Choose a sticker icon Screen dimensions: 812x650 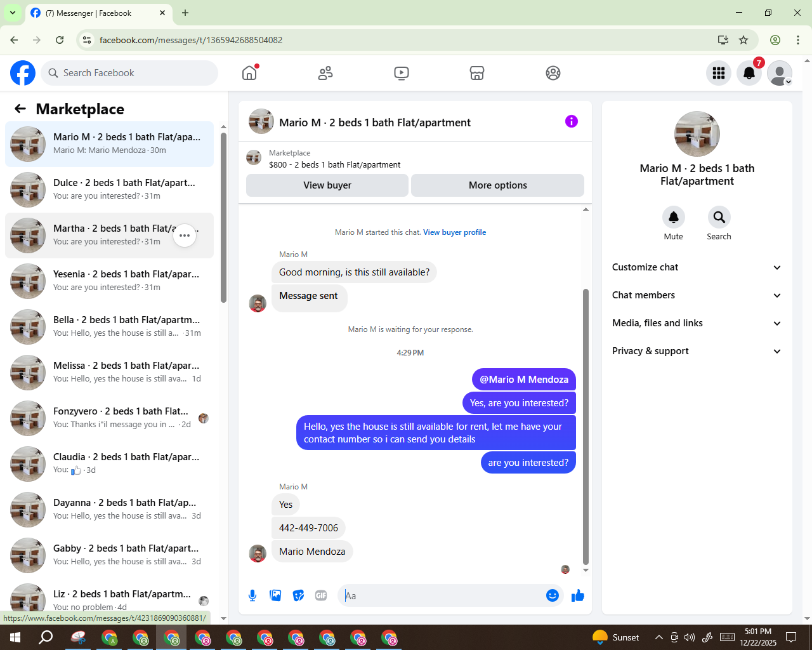(298, 595)
